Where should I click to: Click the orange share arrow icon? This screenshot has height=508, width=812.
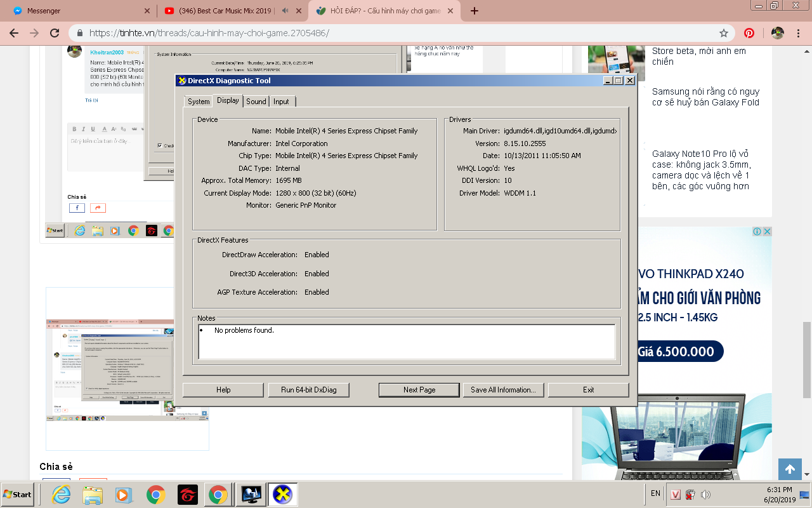pos(98,208)
